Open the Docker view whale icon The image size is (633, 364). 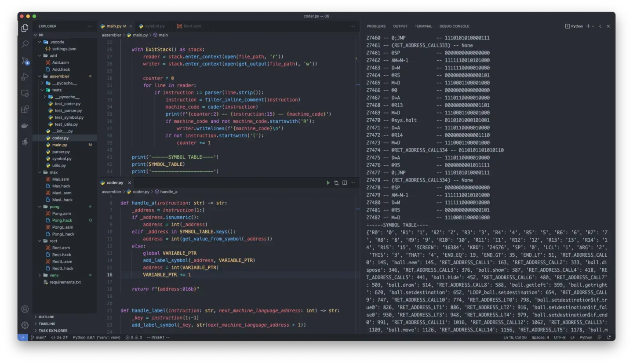click(x=25, y=125)
